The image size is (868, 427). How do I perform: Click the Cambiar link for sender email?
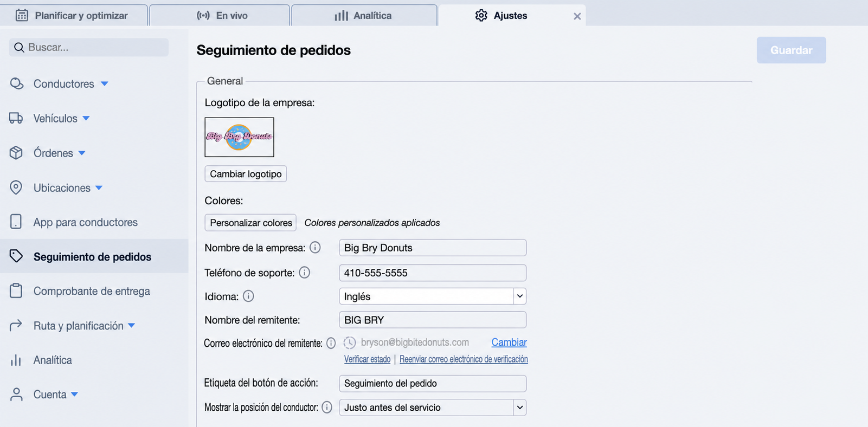coord(509,342)
